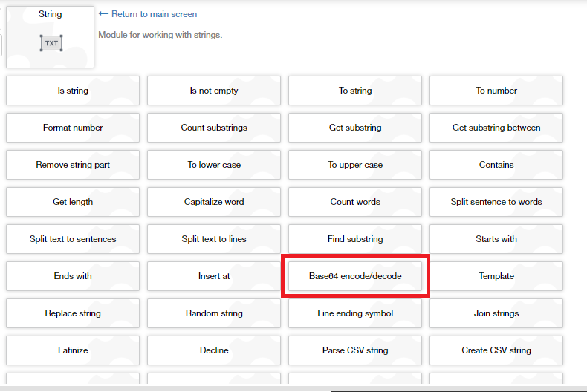
Task: Select the Format number action
Action: (73, 128)
